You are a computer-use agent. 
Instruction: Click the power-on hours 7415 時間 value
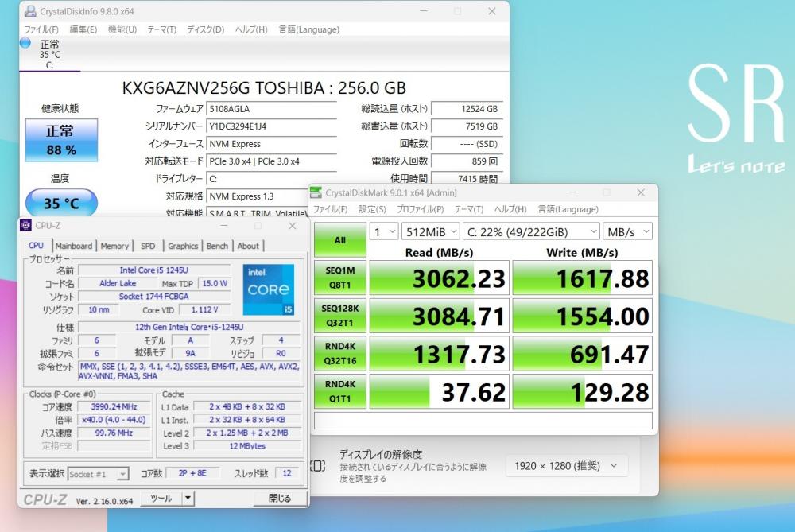point(467,178)
